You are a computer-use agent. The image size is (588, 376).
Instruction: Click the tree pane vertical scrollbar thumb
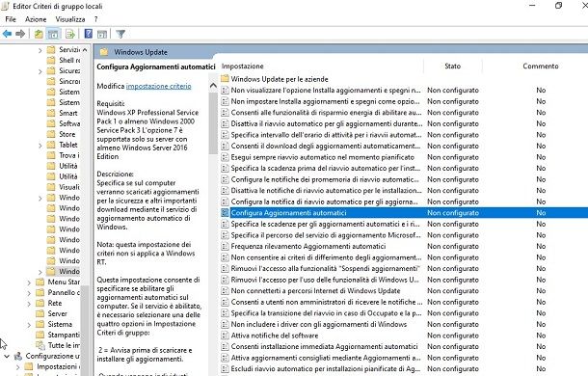(x=85, y=331)
